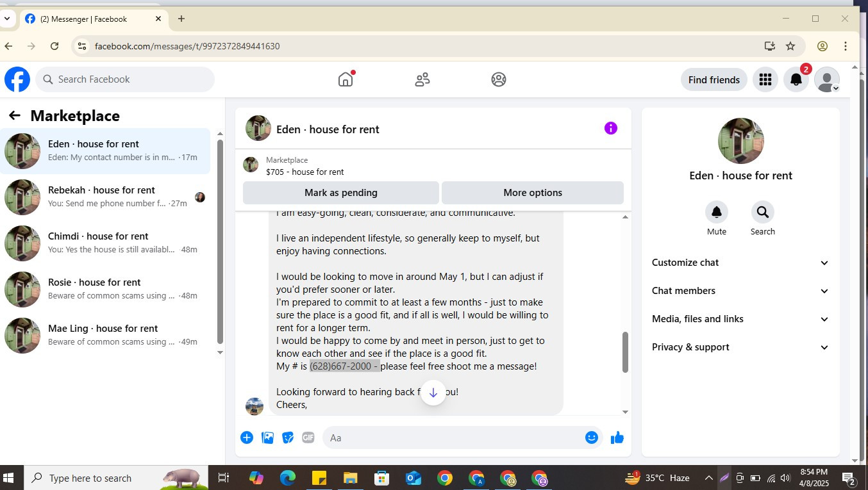
Task: Jump to latest message arrow
Action: 433,393
